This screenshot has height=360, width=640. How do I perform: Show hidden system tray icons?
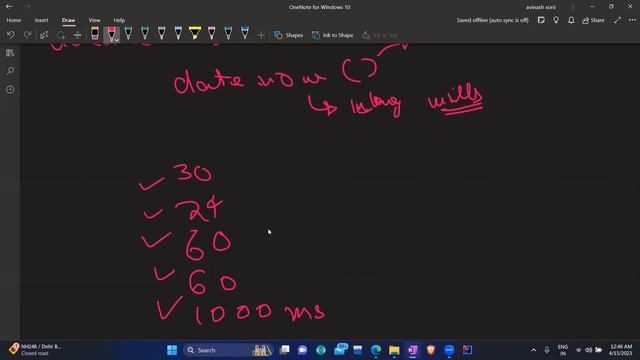[x=533, y=350]
